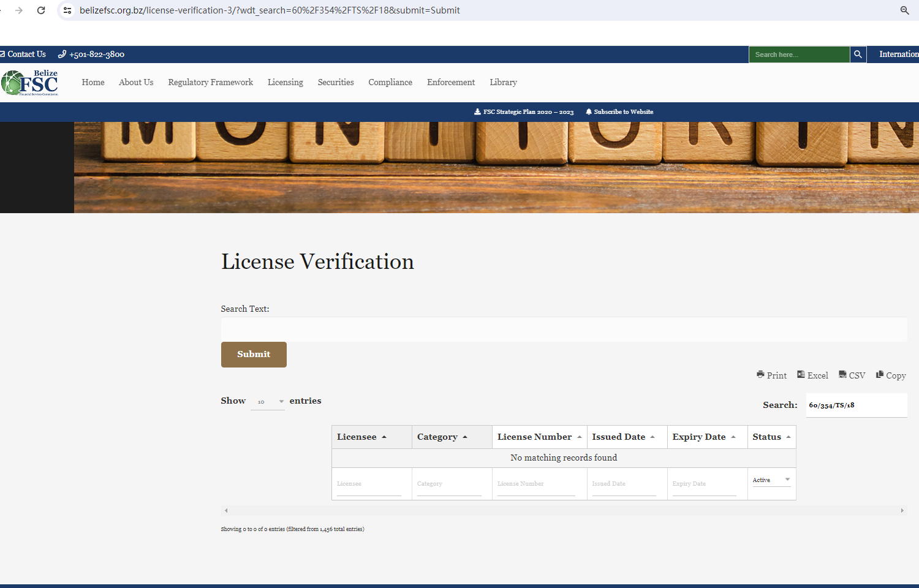
Task: Open the Licensing menu
Action: [x=285, y=83]
